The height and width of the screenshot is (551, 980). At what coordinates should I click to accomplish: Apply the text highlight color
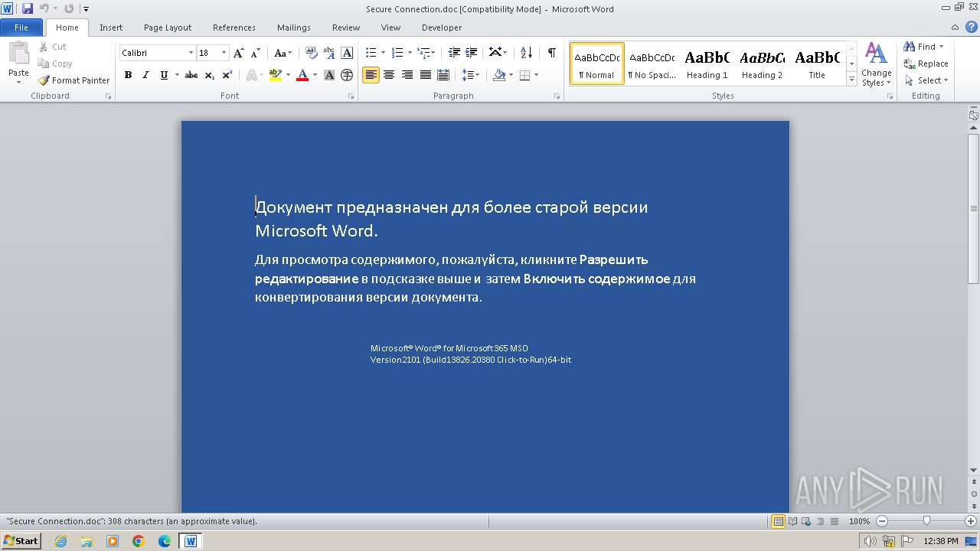pyautogui.click(x=276, y=75)
